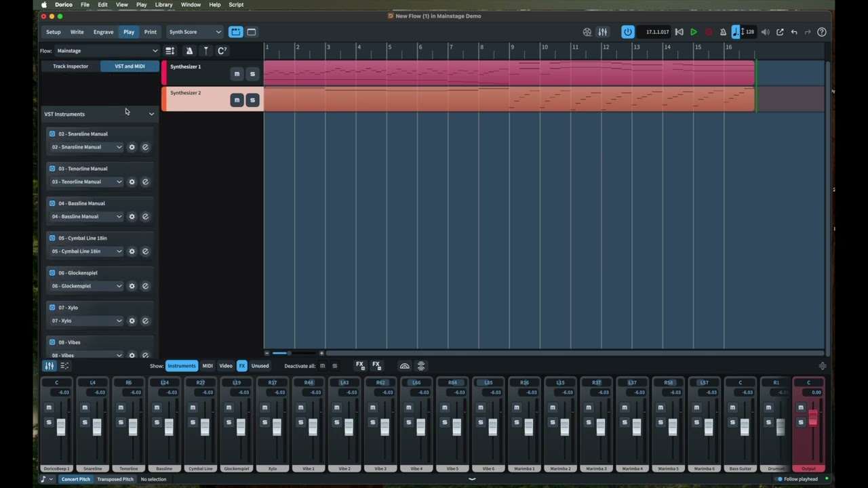Open the Flow Mainstage dropdown
Screen dimensions: 868x488
click(106, 51)
